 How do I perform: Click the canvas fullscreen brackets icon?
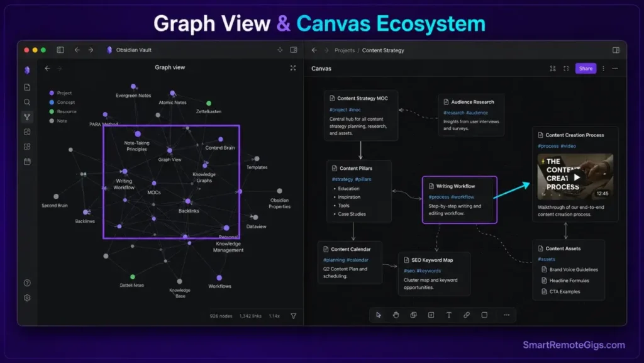click(566, 69)
